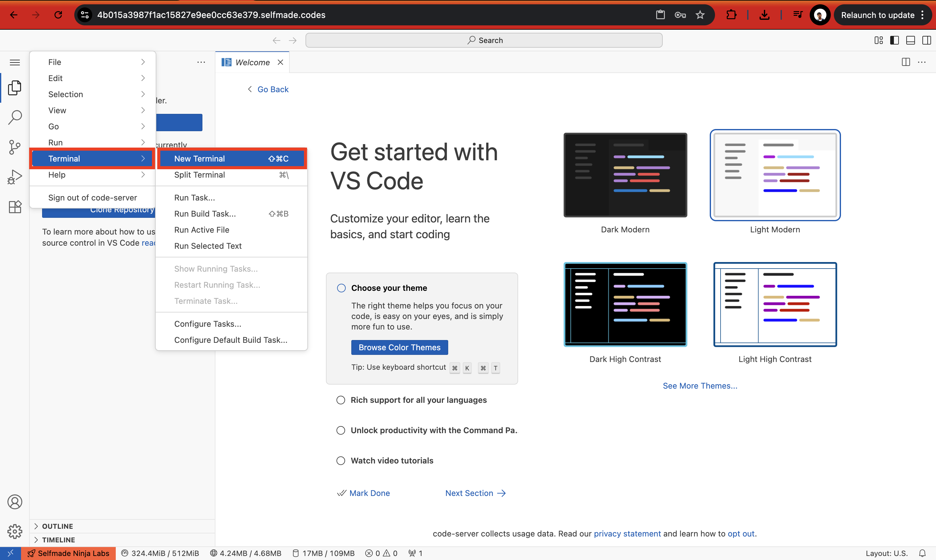The width and height of the screenshot is (936, 560).
Task: Open the Run submenu
Action: [x=93, y=143]
